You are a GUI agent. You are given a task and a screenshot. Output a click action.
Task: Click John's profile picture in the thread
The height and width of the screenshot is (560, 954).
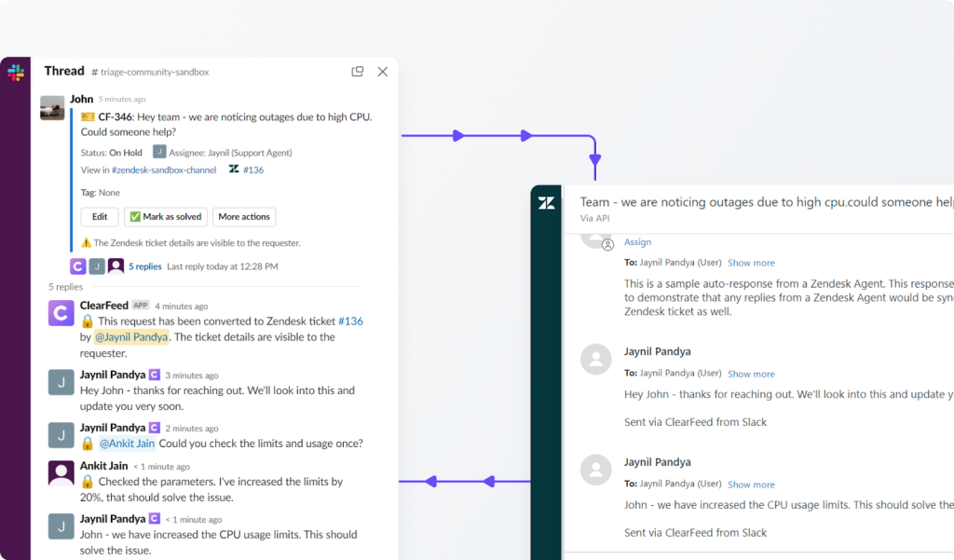(x=52, y=107)
